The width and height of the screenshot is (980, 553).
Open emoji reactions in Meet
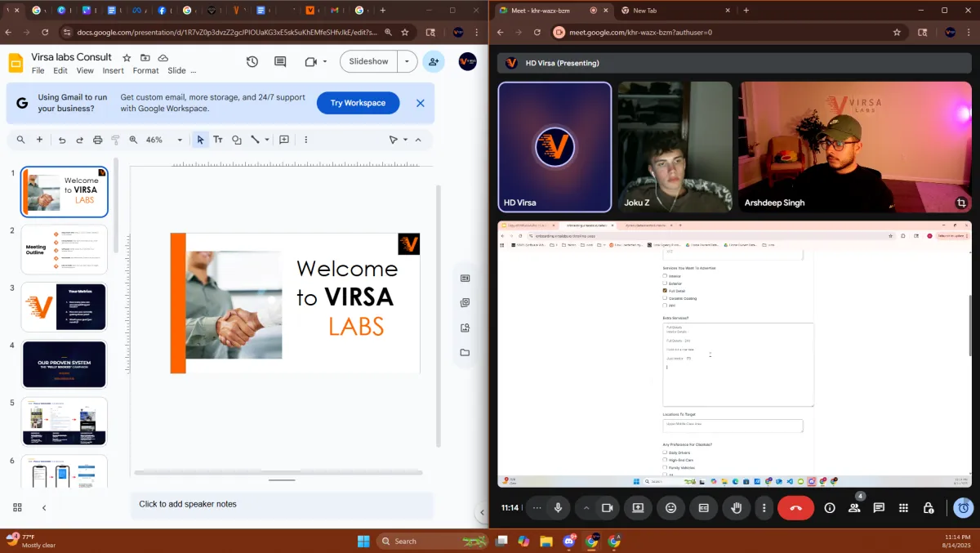[670, 507]
